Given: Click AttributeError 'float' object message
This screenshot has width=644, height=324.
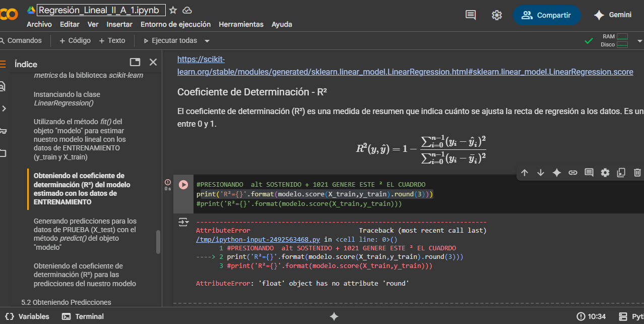Looking at the screenshot, I should click(302, 284).
